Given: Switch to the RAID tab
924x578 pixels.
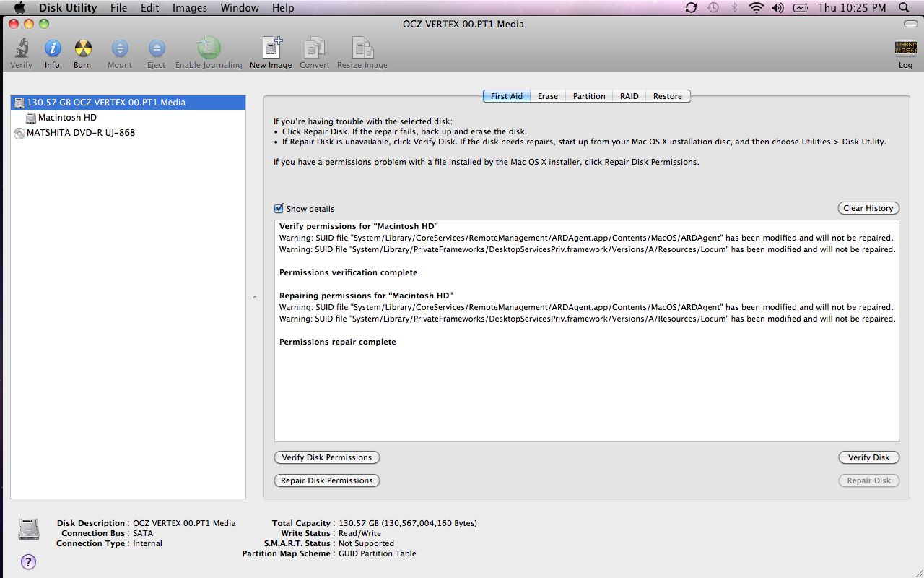Looking at the screenshot, I should pyautogui.click(x=629, y=96).
